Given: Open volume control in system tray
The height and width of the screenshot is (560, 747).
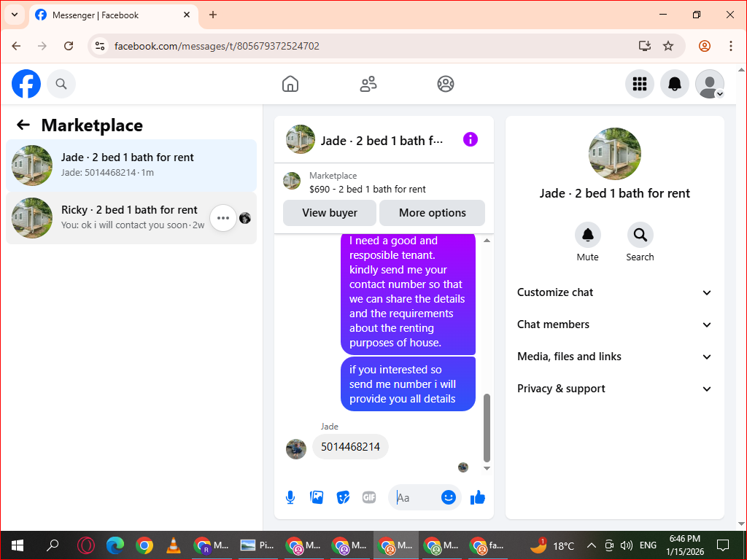Looking at the screenshot, I should 627,545.
